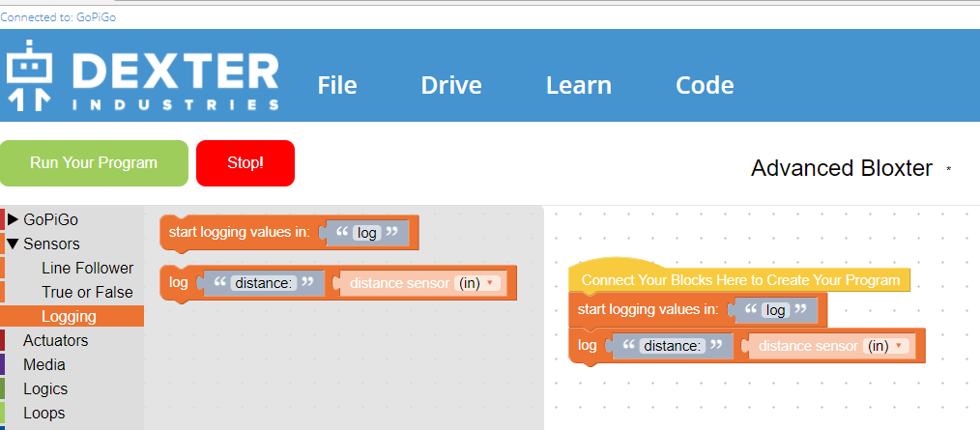This screenshot has height=430, width=980.
Task: Edit the 'log' text field in workspace block
Action: click(x=775, y=310)
